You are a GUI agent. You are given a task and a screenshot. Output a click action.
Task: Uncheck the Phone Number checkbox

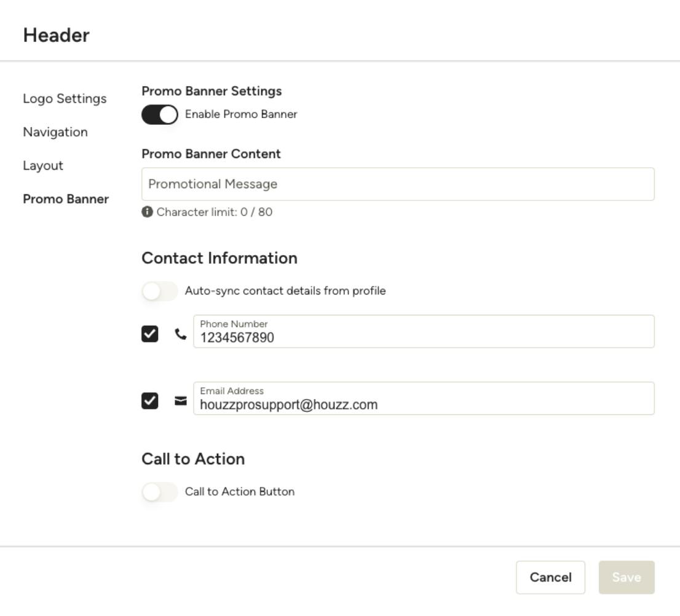[149, 334]
